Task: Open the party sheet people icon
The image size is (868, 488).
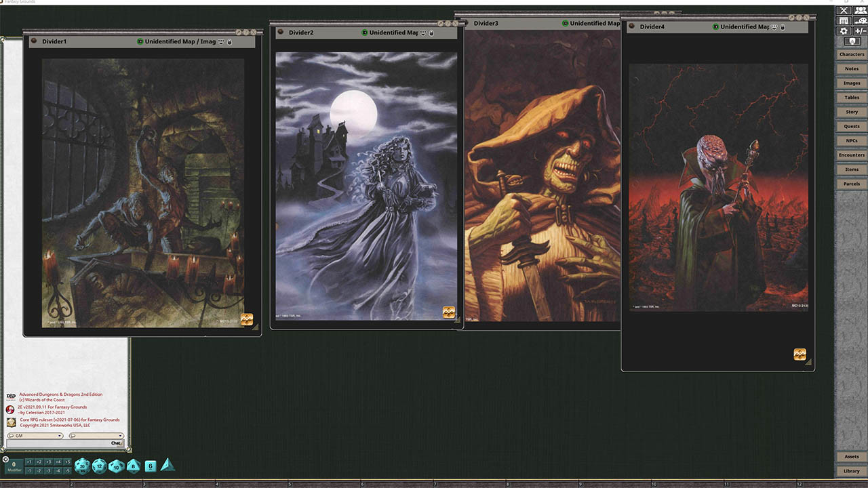Action: [860, 9]
